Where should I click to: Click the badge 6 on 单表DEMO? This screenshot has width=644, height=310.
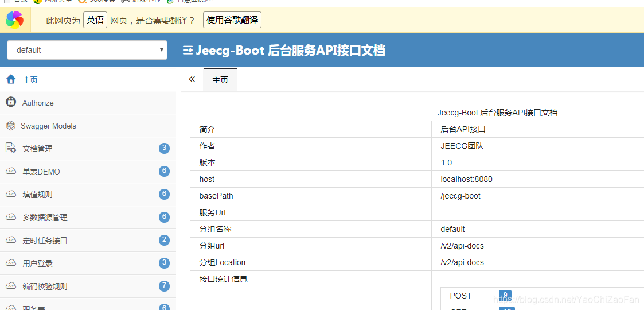tap(164, 171)
